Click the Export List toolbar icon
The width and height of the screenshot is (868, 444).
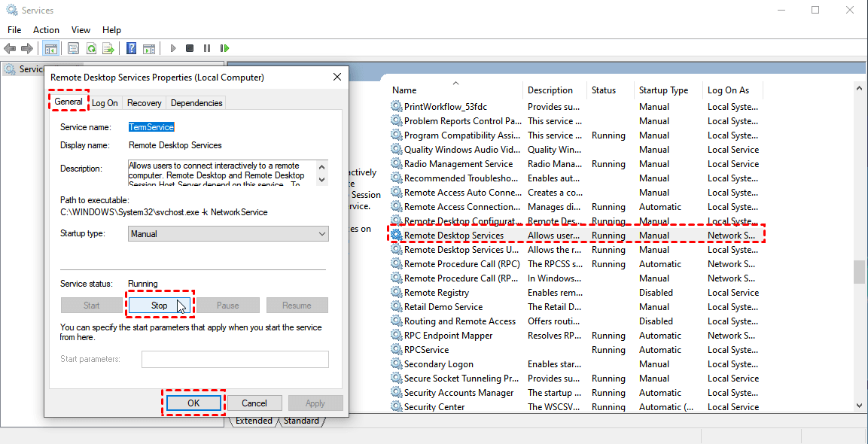[108, 48]
